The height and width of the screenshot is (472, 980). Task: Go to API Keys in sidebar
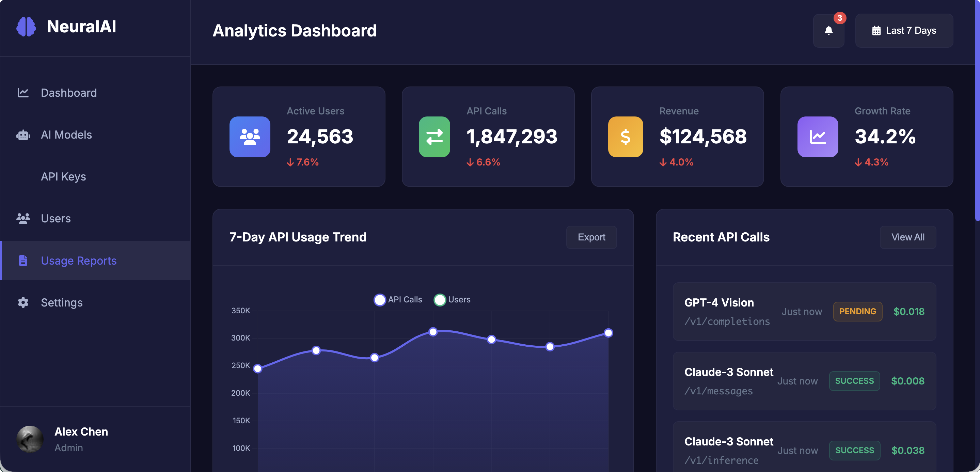tap(63, 176)
